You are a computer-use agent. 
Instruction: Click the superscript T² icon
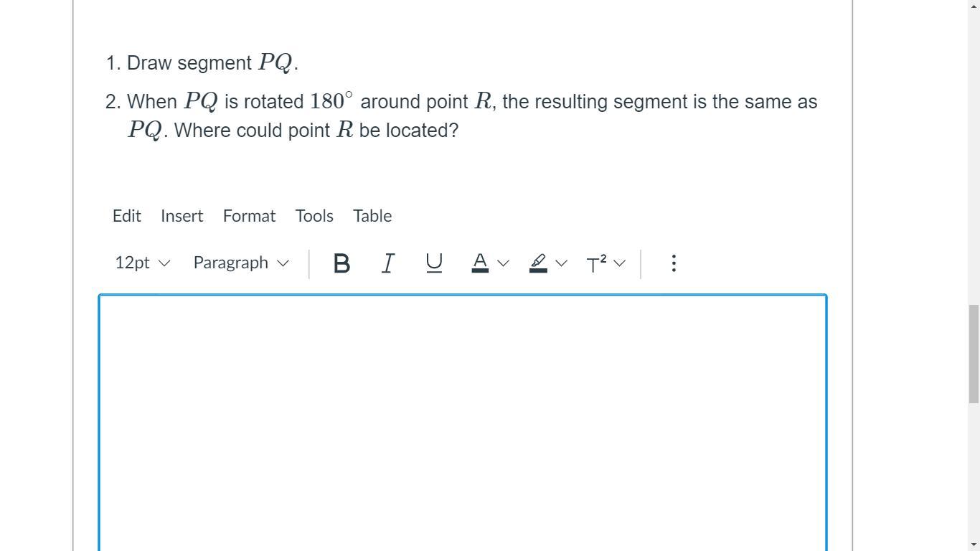(x=596, y=263)
